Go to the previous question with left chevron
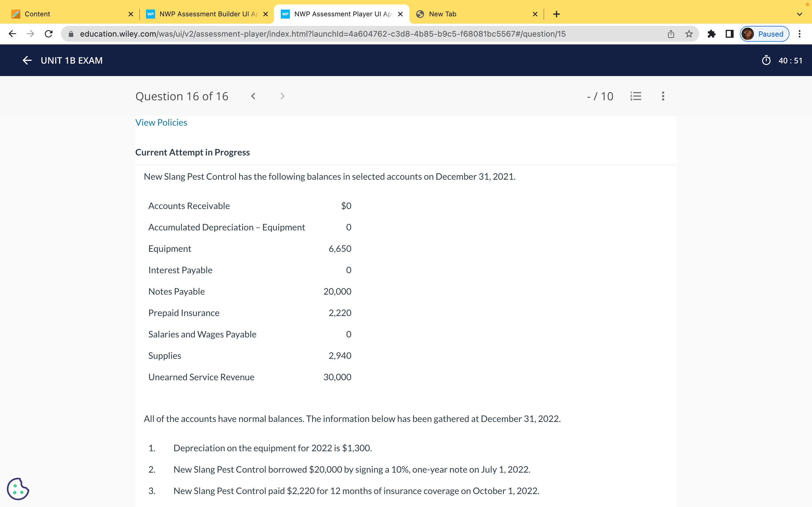Screen dimensions: 812x507 click(253, 96)
